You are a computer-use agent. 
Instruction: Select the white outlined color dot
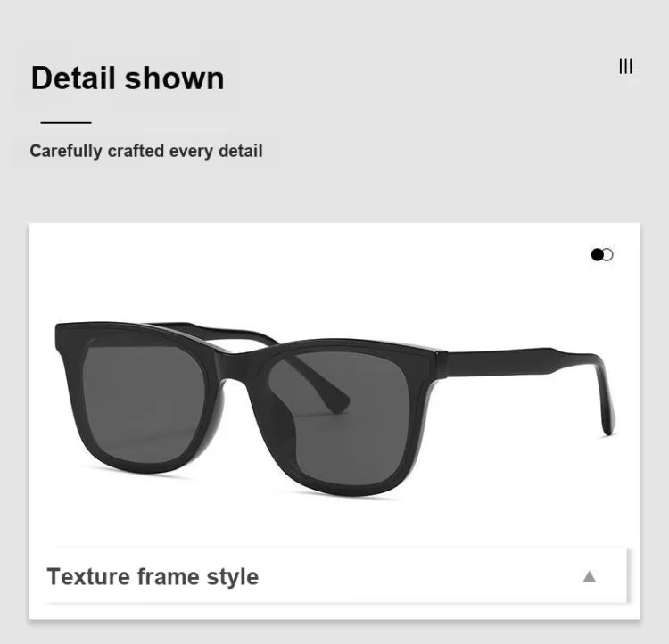(607, 255)
